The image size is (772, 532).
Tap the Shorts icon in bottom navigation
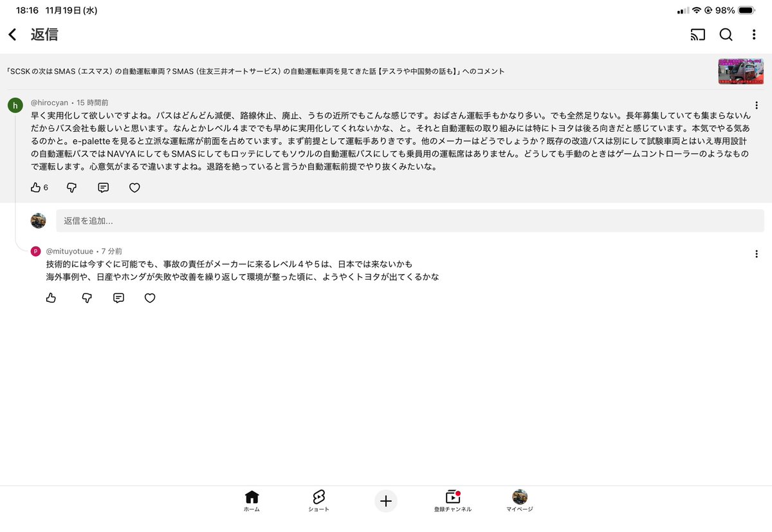tap(318, 500)
